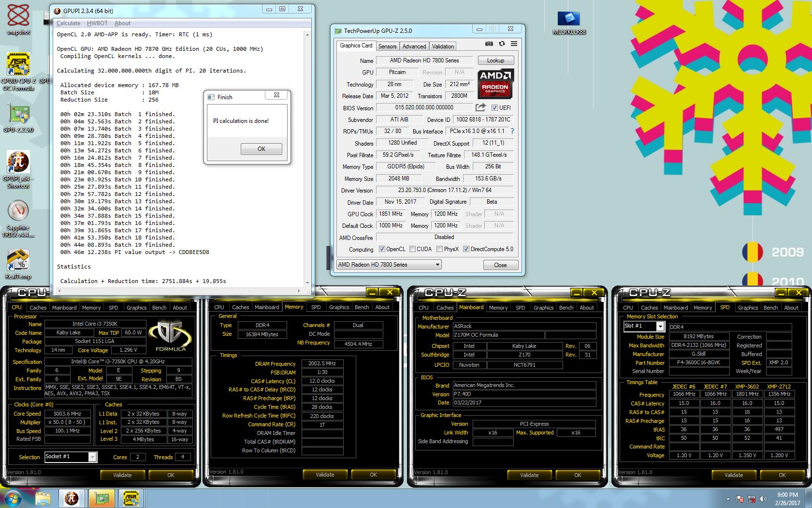Viewport: 812px width, 508px height.
Task: Switch to GPU-Z Advanced tab
Action: 414,46
